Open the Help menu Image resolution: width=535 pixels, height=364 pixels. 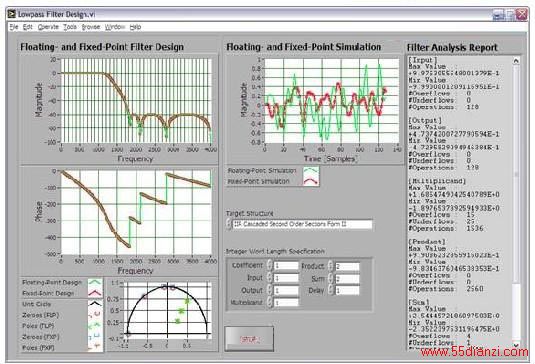coord(135,27)
